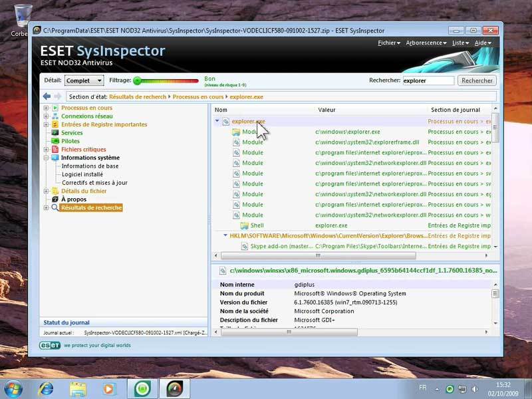
Task: Click the details pane horizontal scrollbar
Action: point(289,332)
